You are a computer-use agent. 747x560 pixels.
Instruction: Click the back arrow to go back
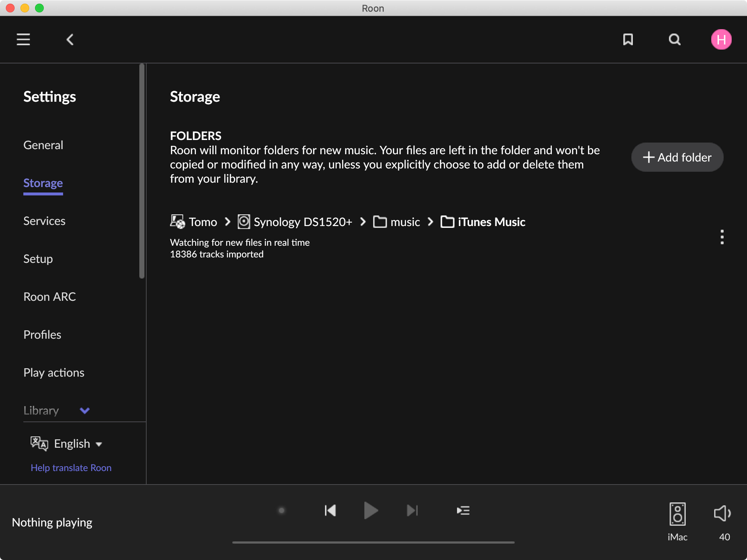(x=70, y=39)
